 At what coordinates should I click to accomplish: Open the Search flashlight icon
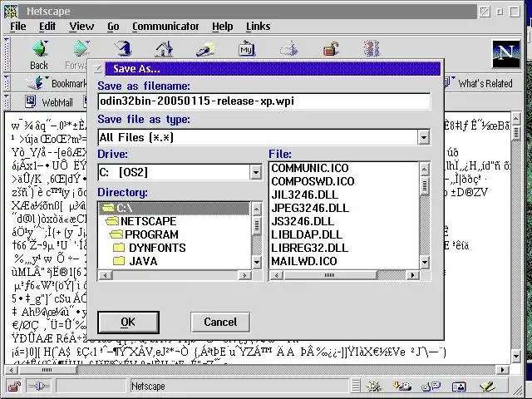click(205, 49)
